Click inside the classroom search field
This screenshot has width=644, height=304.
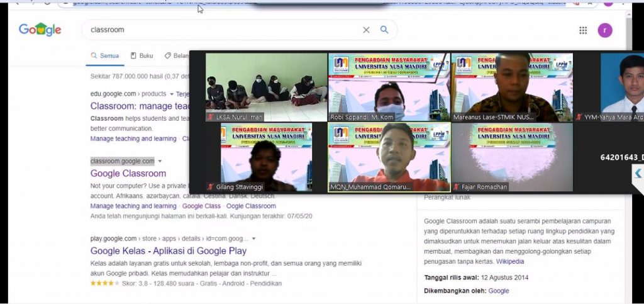tap(220, 30)
